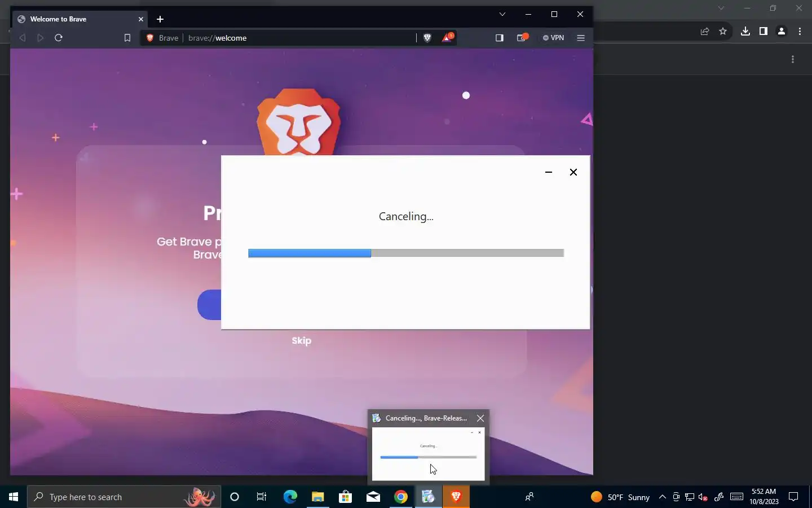The height and width of the screenshot is (508, 812).
Task: Open Brave Wallet icon
Action: pos(522,38)
